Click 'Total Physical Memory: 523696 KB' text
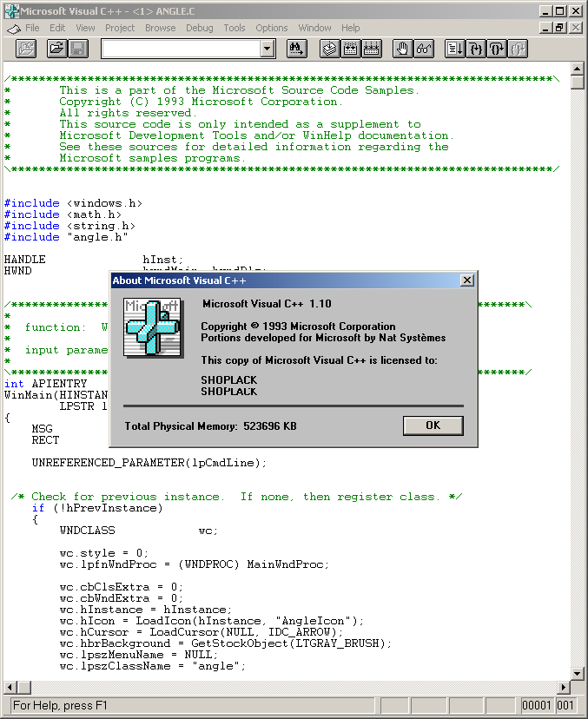Screen dimensions: 588x719 pos(210,426)
